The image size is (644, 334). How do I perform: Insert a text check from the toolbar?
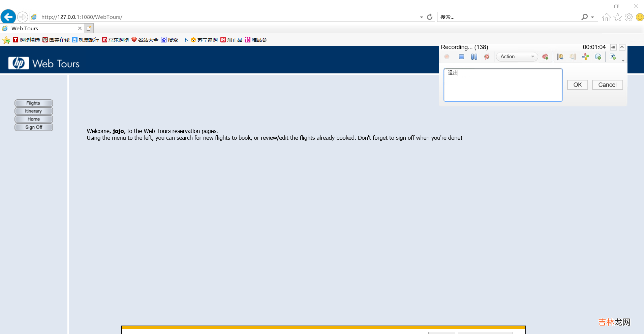(x=613, y=57)
